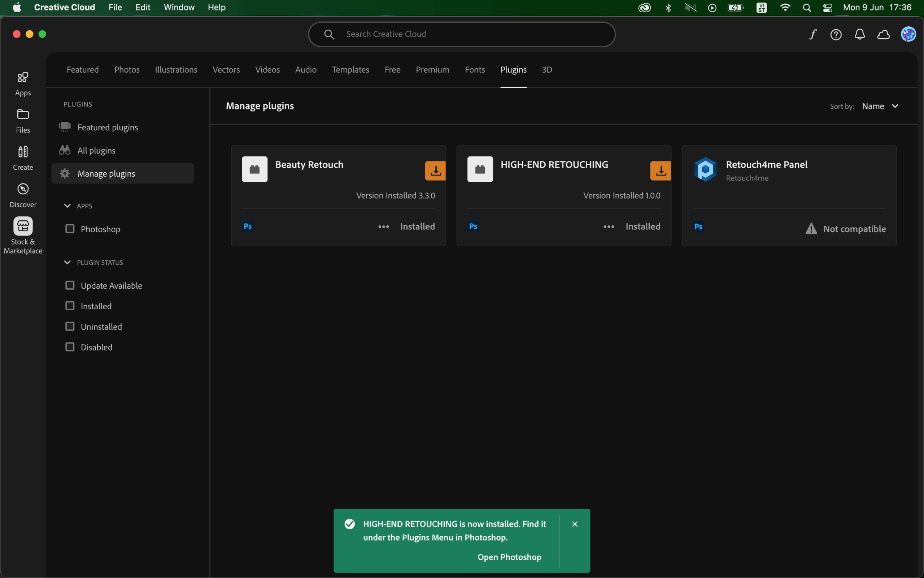Click the Beauty Retouch plugin title
Screen dimensions: 924x578
(x=309, y=164)
